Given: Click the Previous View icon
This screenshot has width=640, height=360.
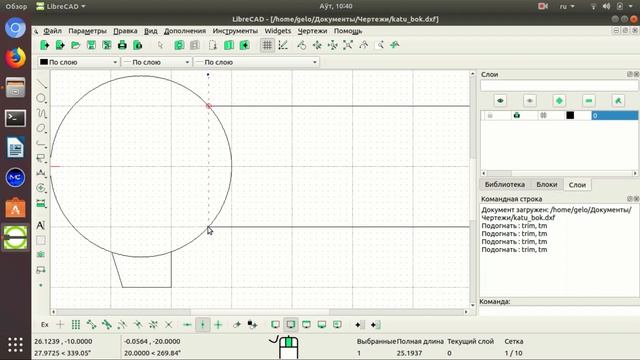Looking at the screenshot, I should 364,45.
